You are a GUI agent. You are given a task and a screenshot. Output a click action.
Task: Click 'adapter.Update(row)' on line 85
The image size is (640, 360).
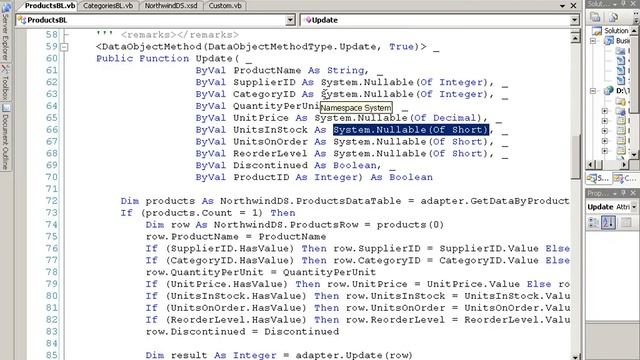point(354,355)
